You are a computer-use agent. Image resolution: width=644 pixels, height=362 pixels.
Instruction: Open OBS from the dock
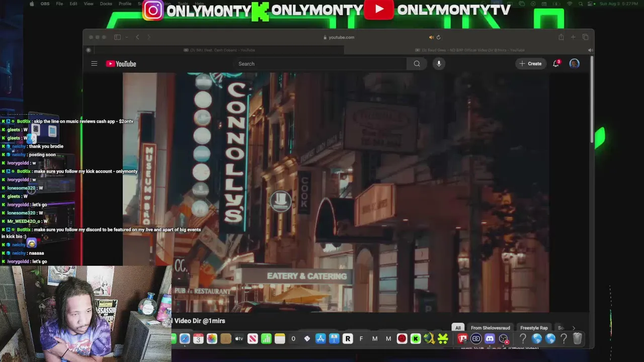503,339
